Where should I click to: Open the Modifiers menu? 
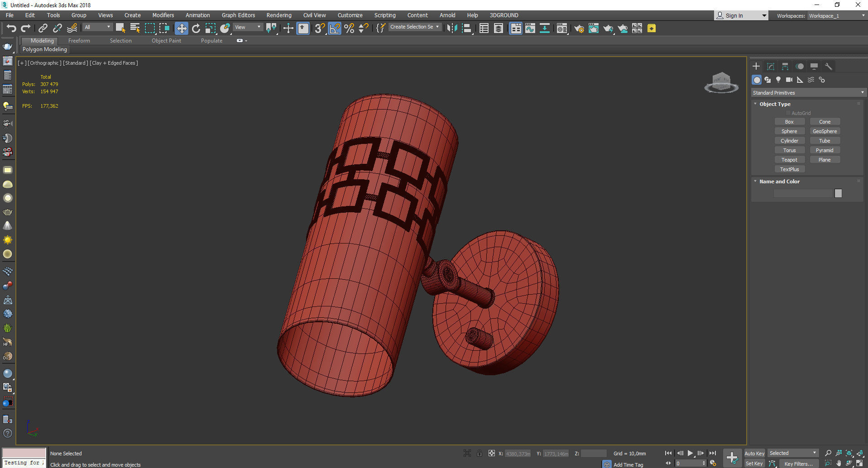click(x=163, y=15)
